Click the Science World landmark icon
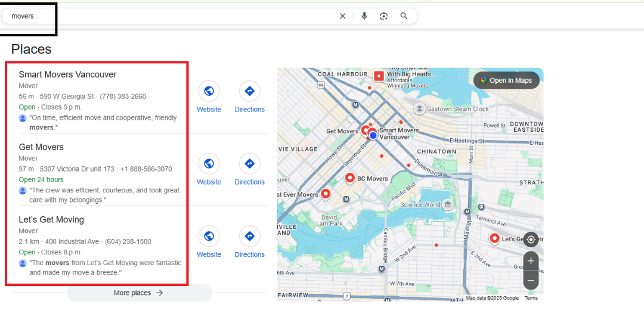The width and height of the screenshot is (644, 314). point(448,204)
